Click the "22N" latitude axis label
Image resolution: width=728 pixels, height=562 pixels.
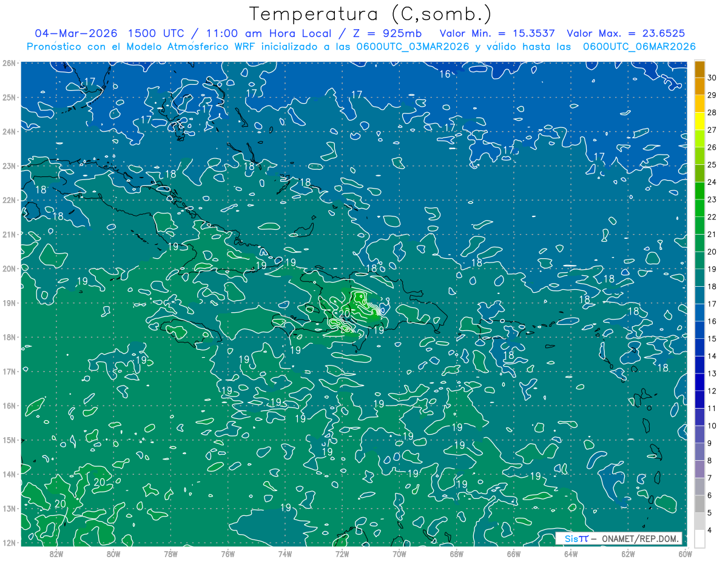click(9, 200)
